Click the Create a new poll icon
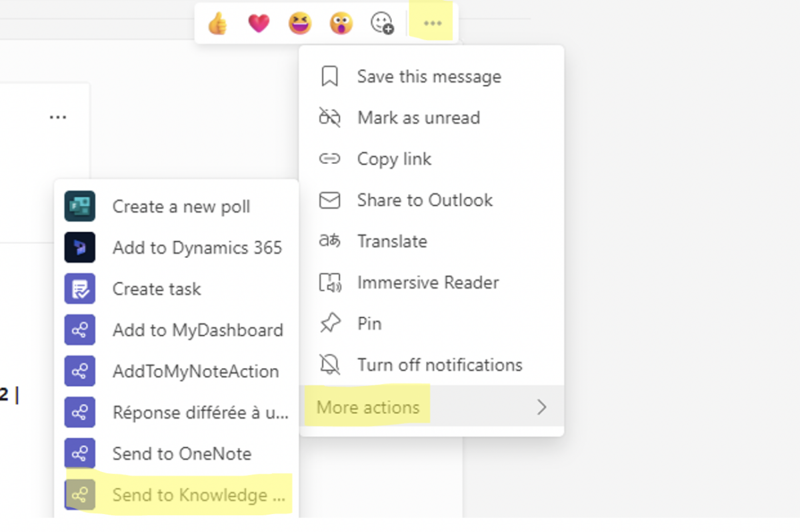 pyautogui.click(x=80, y=206)
